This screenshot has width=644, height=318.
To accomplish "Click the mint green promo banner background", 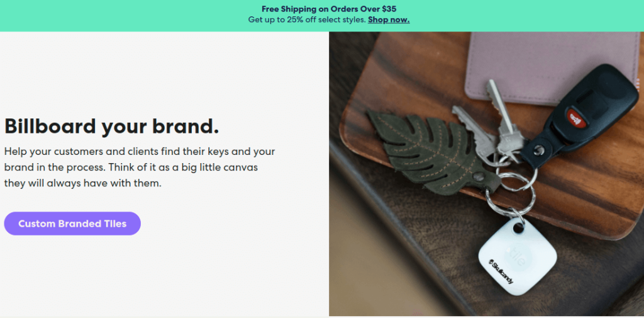I will [x=123, y=16].
